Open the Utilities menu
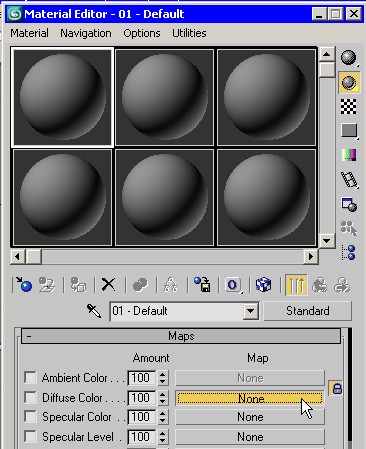 (189, 33)
